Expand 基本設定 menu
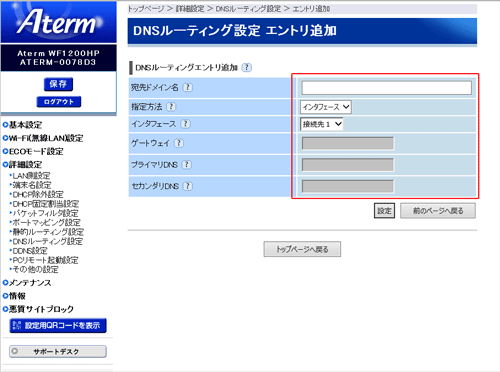This screenshot has height=372, width=500. point(22,125)
